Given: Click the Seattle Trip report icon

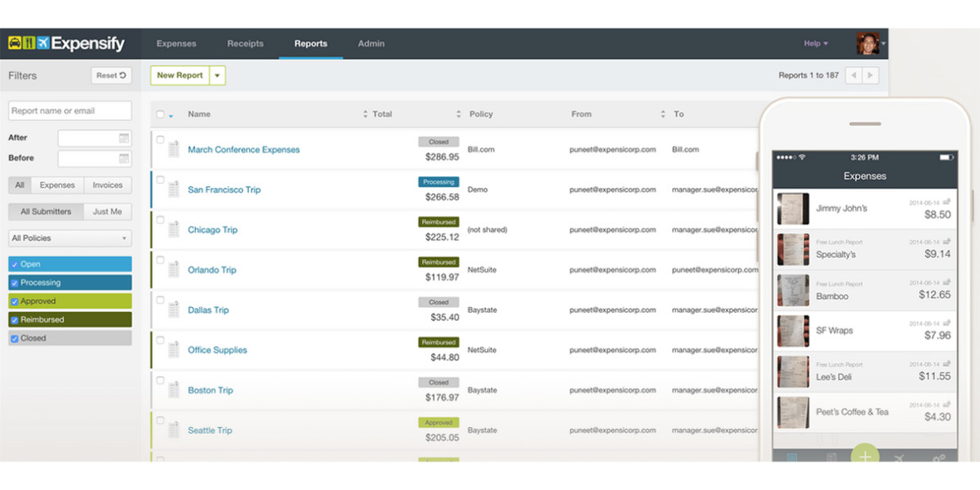Looking at the screenshot, I should 173,430.
